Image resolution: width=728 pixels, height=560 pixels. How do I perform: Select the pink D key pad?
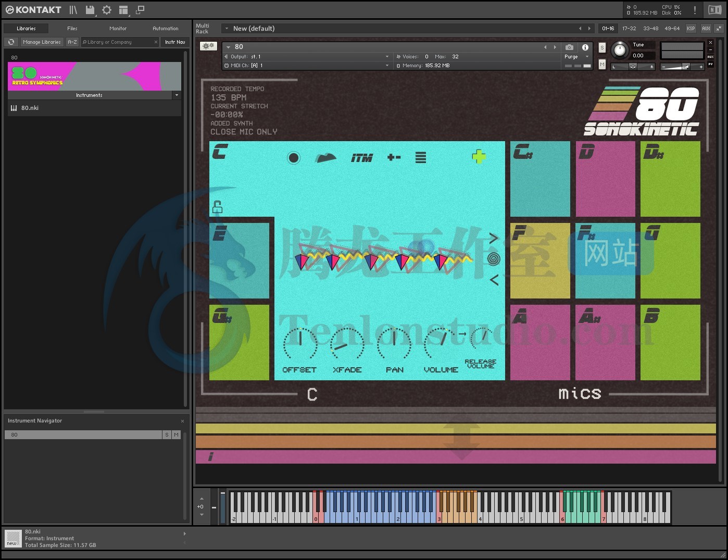point(605,179)
